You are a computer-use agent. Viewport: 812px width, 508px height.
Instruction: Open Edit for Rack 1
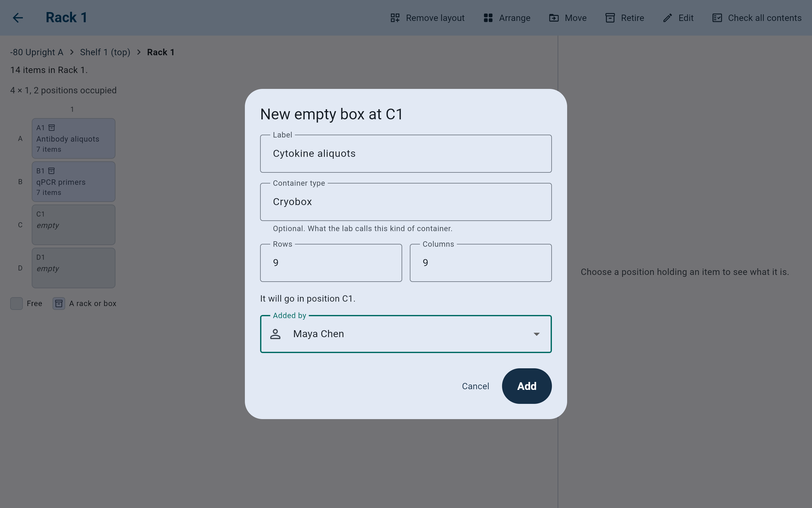point(678,18)
